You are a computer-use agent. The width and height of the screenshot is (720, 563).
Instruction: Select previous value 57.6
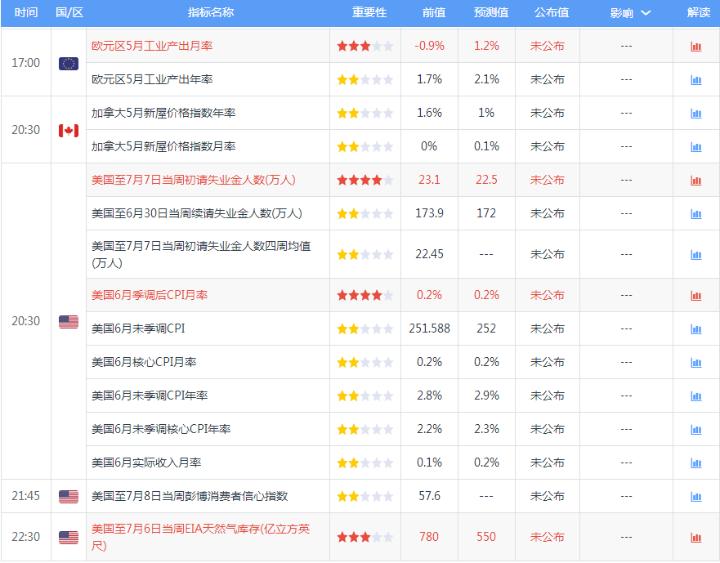(x=429, y=496)
